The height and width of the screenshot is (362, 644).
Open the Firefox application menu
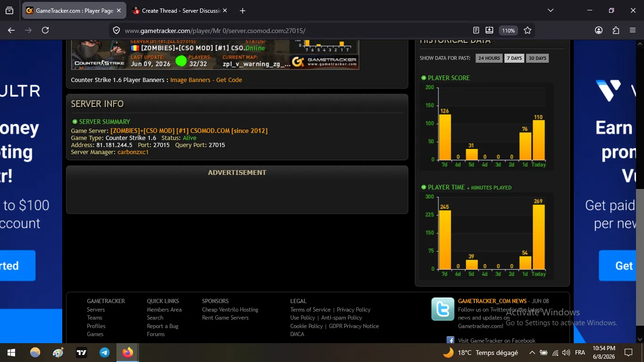click(633, 30)
